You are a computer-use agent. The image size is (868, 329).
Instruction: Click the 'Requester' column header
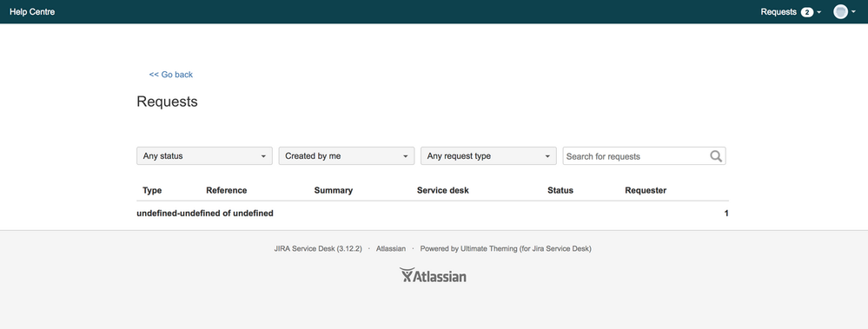coord(646,190)
